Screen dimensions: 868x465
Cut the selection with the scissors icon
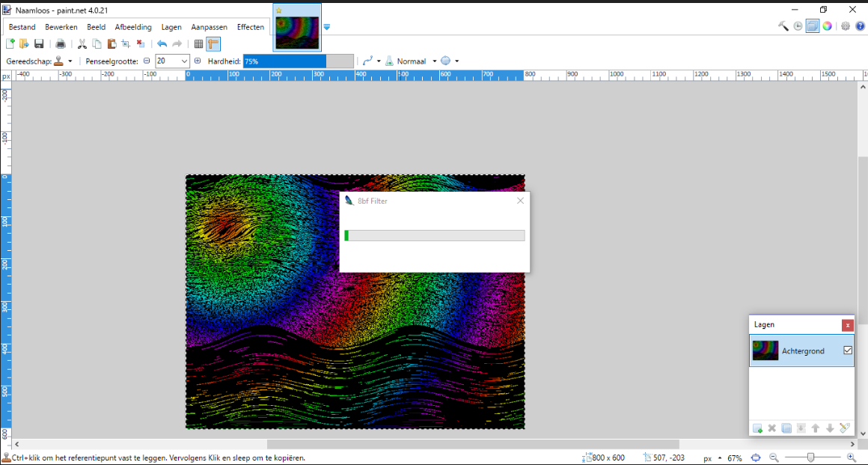(82, 43)
